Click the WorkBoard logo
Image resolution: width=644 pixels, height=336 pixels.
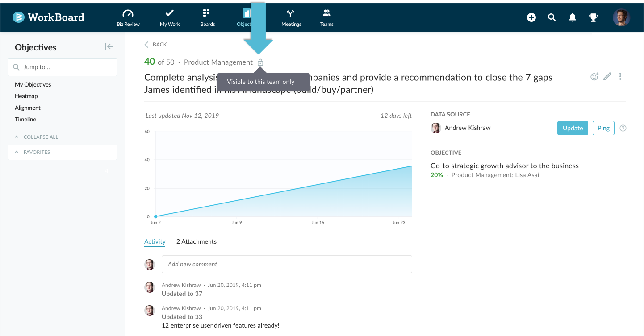[x=48, y=17]
